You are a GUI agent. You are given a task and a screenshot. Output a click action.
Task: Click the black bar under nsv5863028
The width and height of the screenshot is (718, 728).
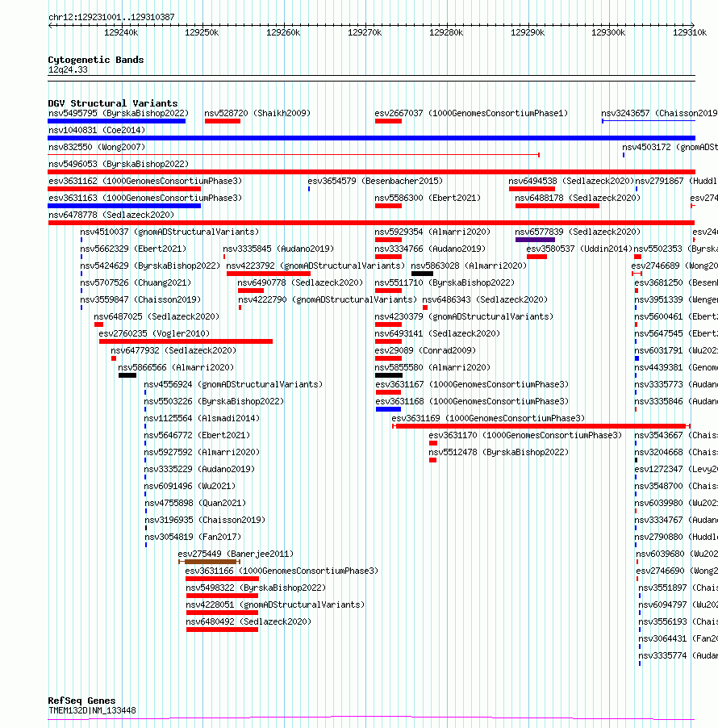[x=422, y=274]
